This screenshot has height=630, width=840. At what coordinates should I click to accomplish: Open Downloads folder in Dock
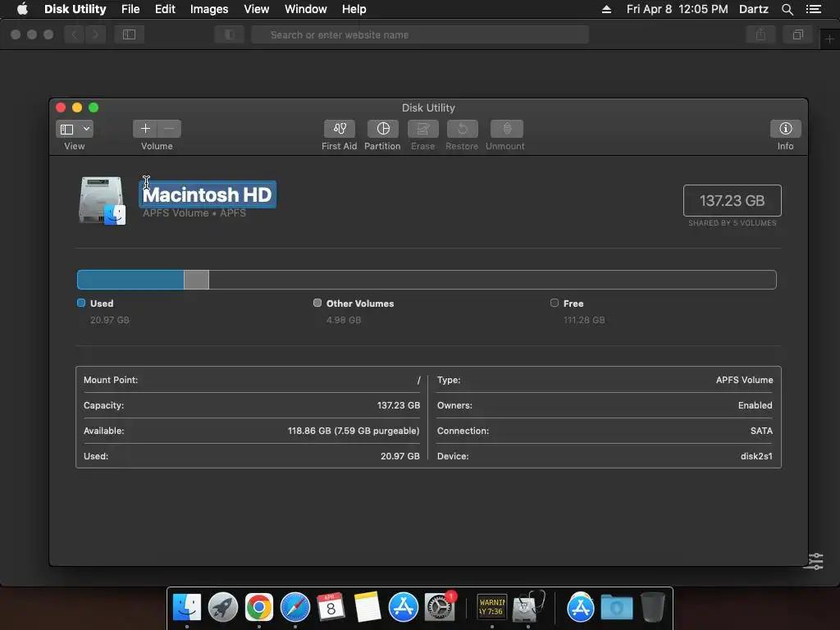tap(617, 608)
